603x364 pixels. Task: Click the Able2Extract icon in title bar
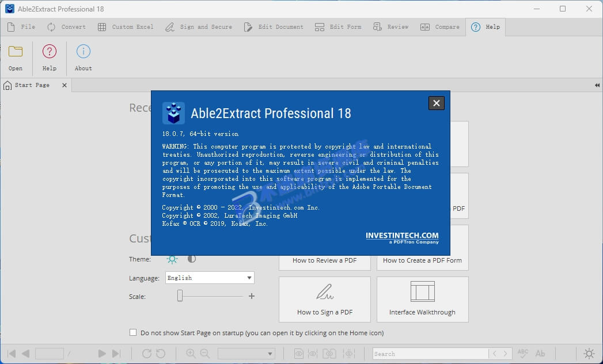click(10, 9)
